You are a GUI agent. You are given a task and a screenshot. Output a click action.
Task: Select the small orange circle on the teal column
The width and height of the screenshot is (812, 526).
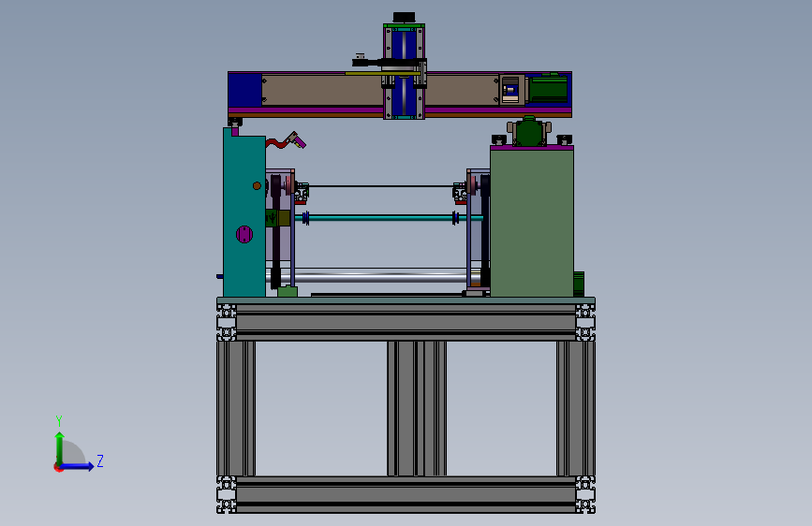pos(257,185)
